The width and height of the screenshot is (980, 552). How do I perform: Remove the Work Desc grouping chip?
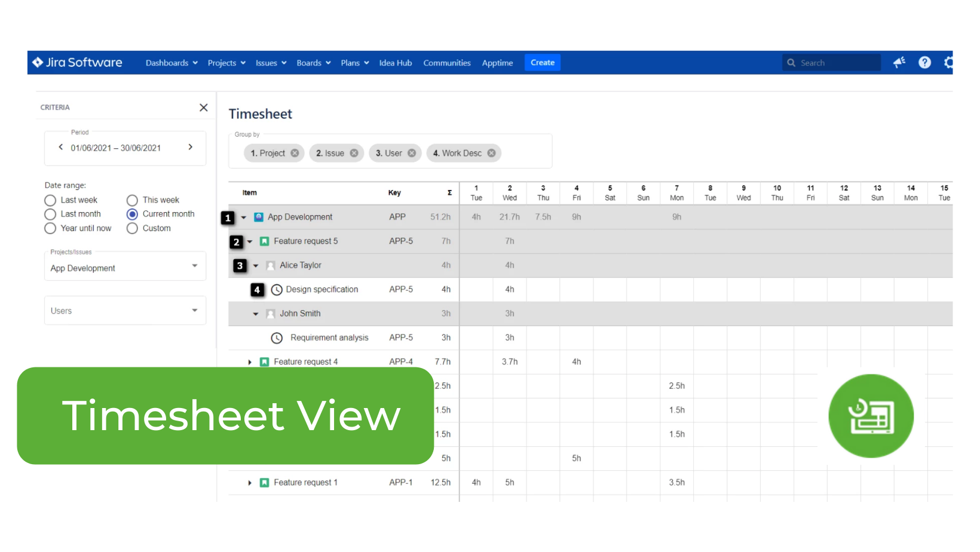tap(491, 153)
